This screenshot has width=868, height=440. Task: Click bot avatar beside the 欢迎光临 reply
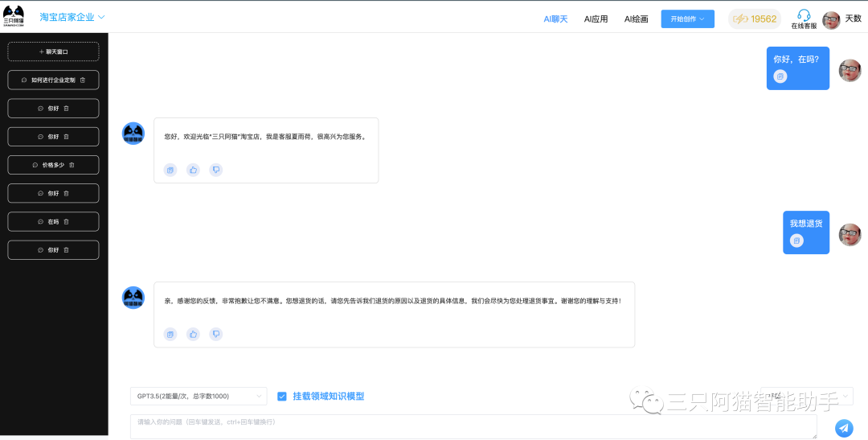point(133,134)
